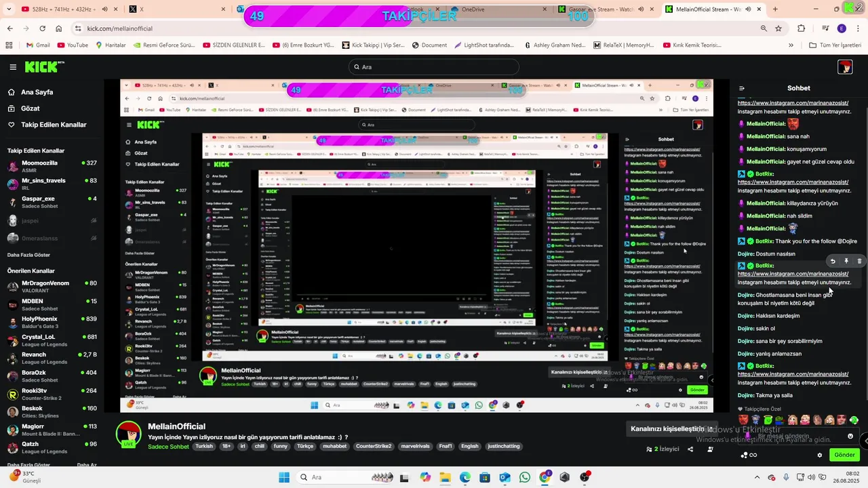The height and width of the screenshot is (488, 868).
Task: Bookmark this page with the star icon
Action: point(778,28)
